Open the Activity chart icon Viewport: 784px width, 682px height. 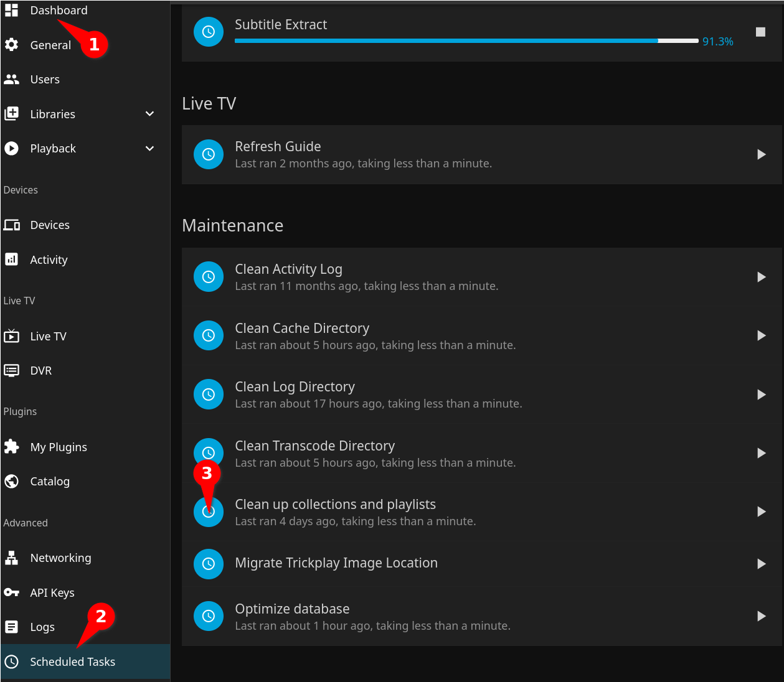coord(11,259)
